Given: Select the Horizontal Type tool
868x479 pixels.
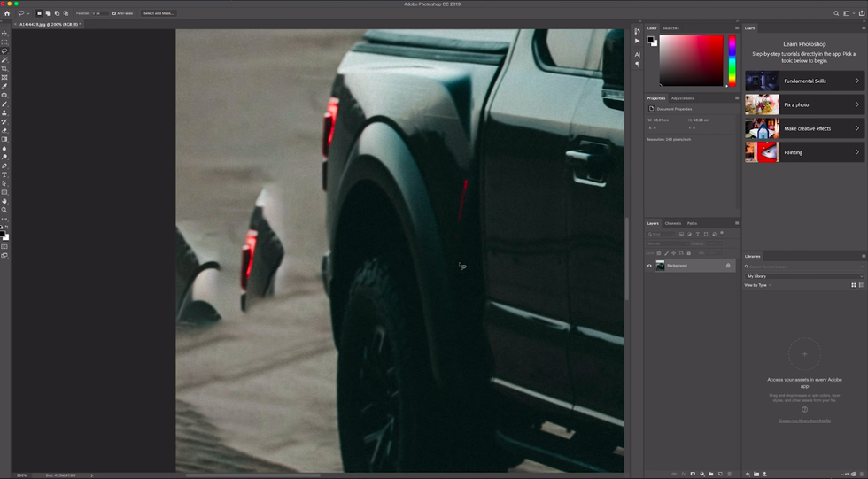Looking at the screenshot, I should [4, 174].
